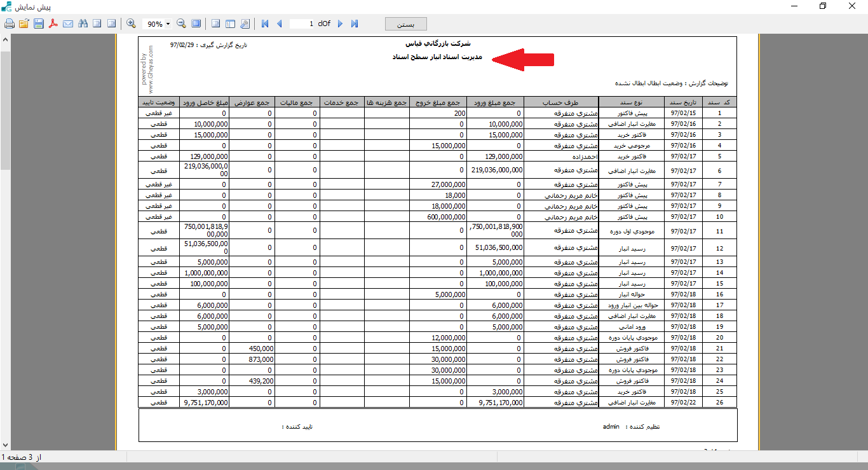The height and width of the screenshot is (470, 868).
Task: Click the جمع هزینه ها column header
Action: coord(386,102)
